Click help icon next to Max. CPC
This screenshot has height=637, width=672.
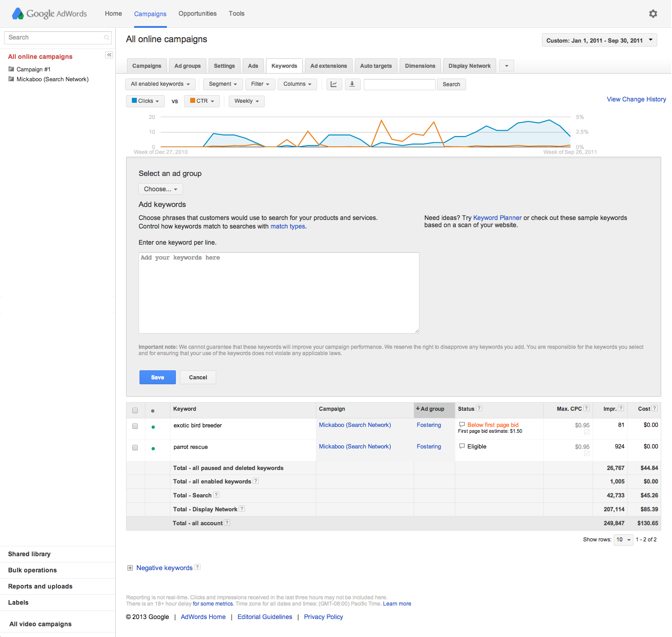point(586,408)
